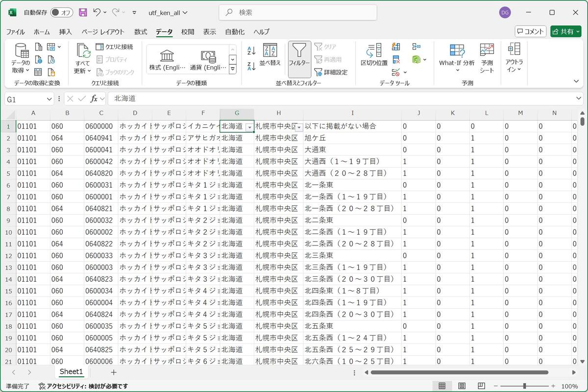This screenshot has height=392, width=588.
Task: Click the Recent Sources icon
Action: (51, 59)
